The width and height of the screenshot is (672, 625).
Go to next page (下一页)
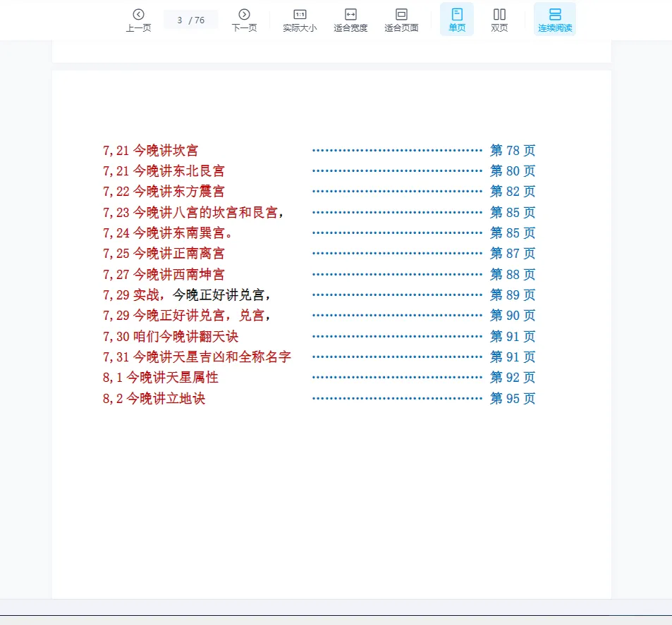[244, 20]
